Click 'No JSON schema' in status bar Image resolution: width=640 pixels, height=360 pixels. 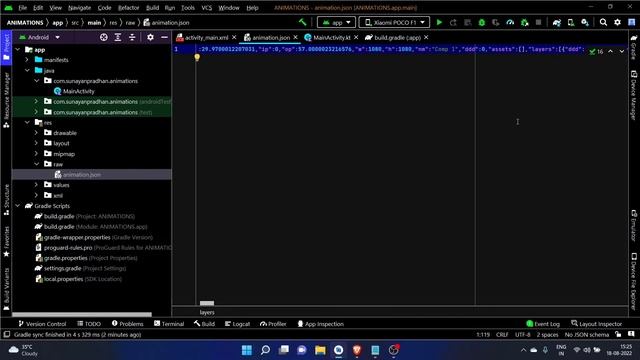point(587,335)
